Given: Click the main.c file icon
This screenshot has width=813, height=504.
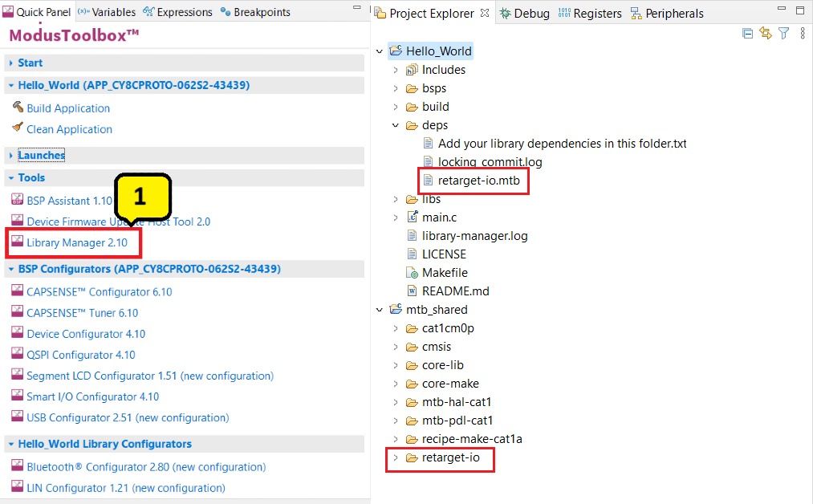Looking at the screenshot, I should coord(413,217).
